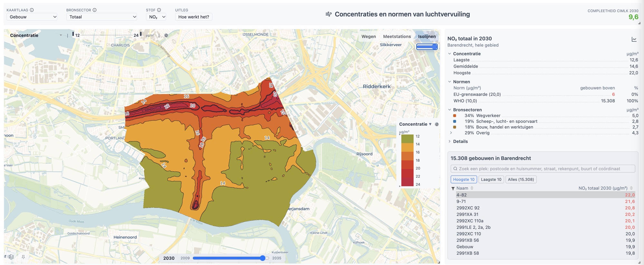Open the Kaartlaag Gebouw dropdown

(32, 17)
